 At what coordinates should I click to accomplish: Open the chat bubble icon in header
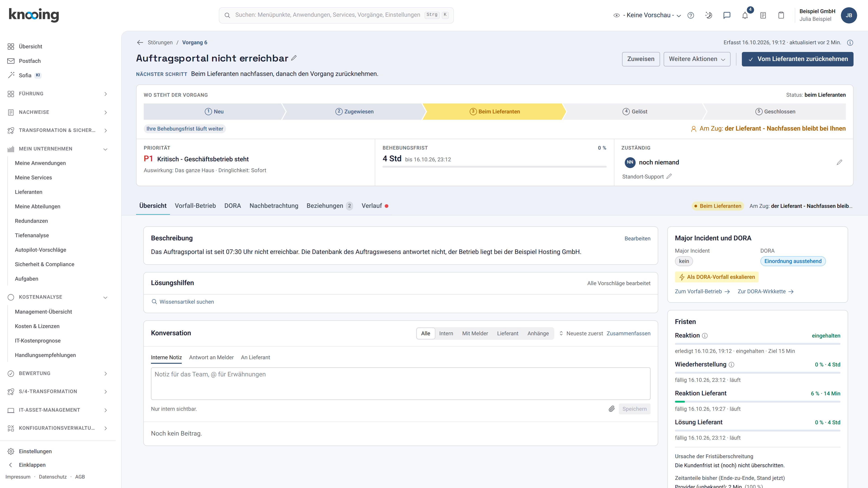pos(727,15)
